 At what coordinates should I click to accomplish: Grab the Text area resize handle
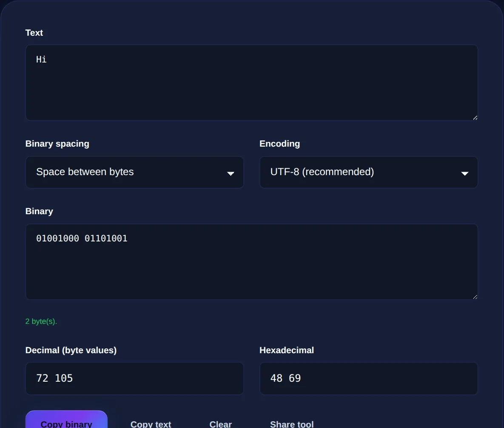click(475, 118)
